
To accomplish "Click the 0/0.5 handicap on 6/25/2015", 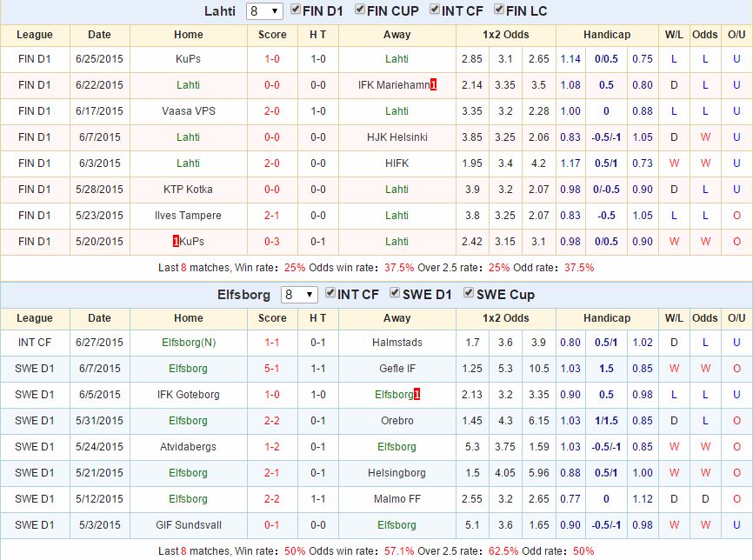I will tap(606, 58).
